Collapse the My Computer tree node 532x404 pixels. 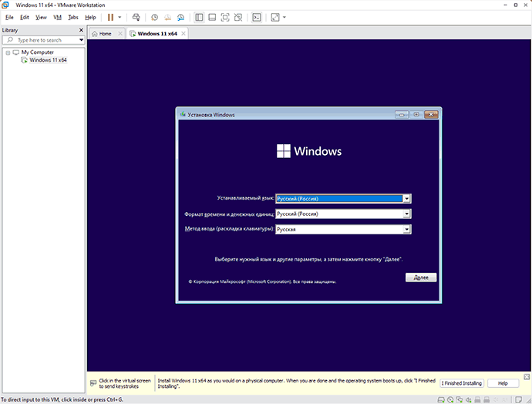click(8, 52)
